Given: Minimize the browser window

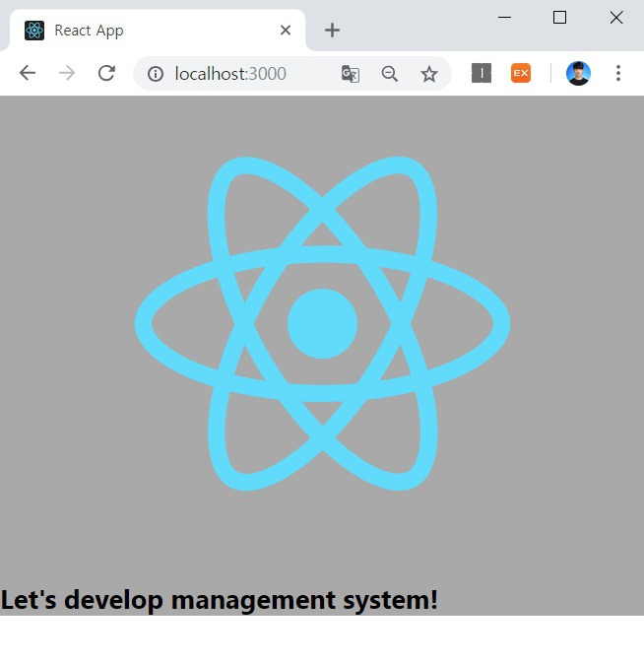Looking at the screenshot, I should click(x=505, y=17).
